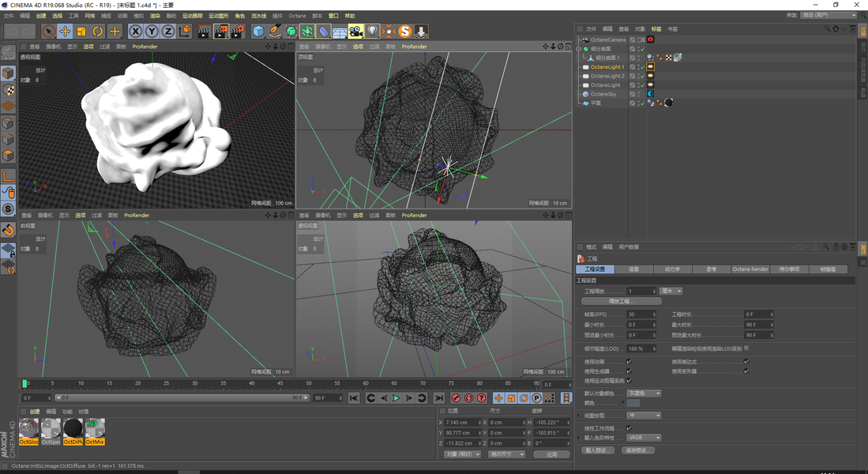This screenshot has width=868, height=474.
Task: Go to end of animation
Action: pos(439,398)
